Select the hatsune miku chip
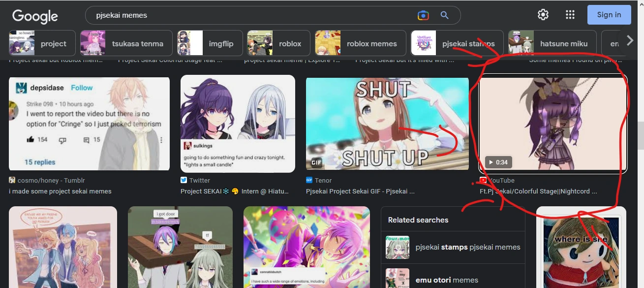Screen dimensions: 644x288 click(552, 43)
